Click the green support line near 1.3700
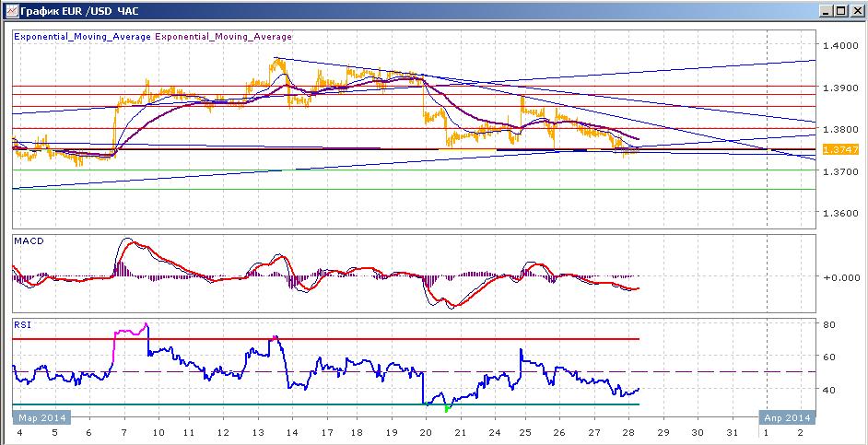868x445 pixels. point(414,170)
